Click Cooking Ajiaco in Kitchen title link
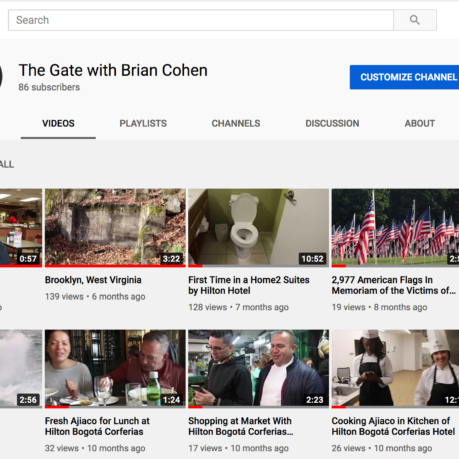Viewport: 459px width, 459px height. tap(393, 426)
